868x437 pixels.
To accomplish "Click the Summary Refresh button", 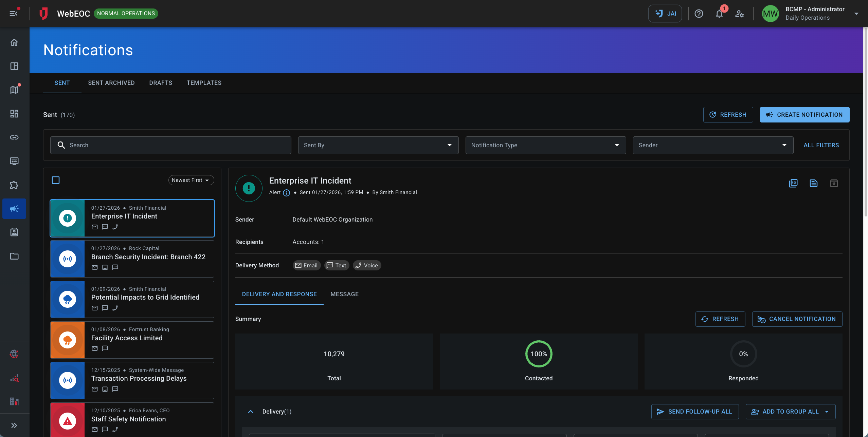I will [x=720, y=319].
